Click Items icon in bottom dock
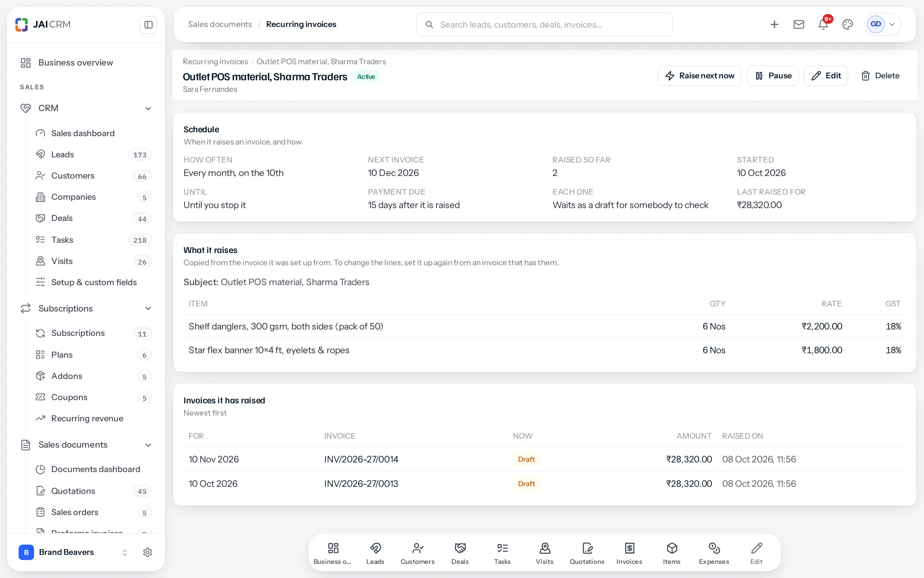The height and width of the screenshot is (578, 924). pos(672,553)
